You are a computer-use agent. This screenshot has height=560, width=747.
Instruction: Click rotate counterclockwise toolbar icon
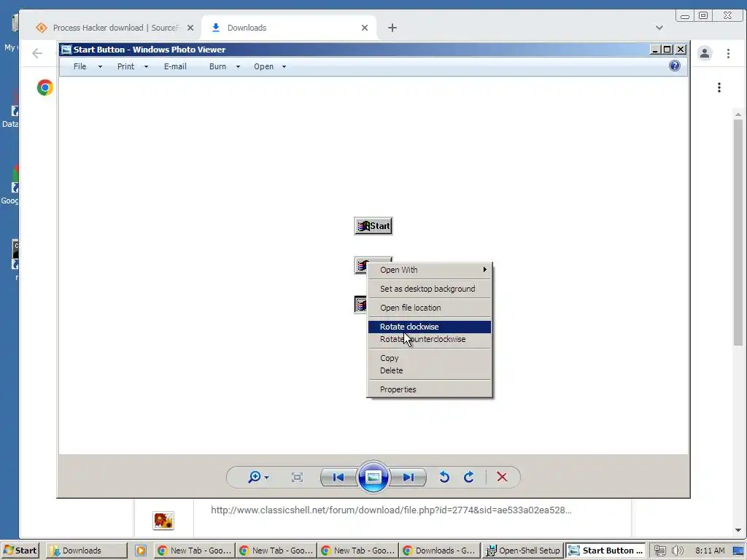click(444, 477)
